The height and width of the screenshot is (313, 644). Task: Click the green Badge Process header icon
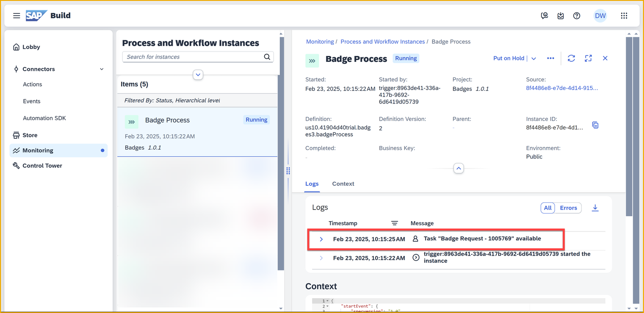click(312, 60)
